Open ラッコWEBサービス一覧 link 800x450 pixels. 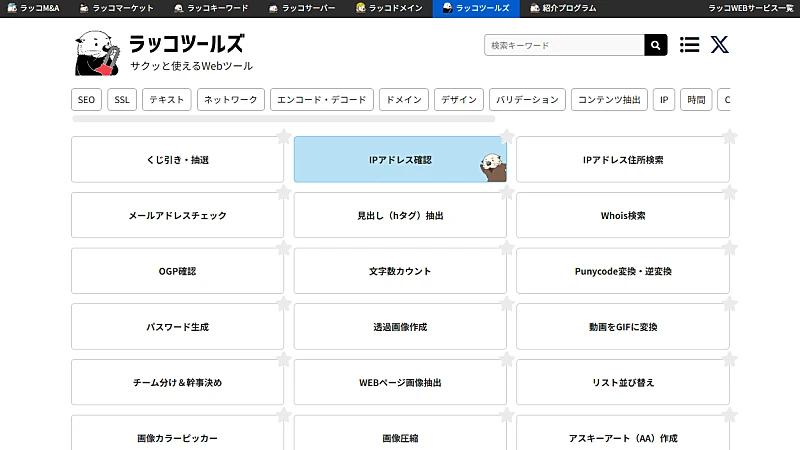(x=751, y=8)
